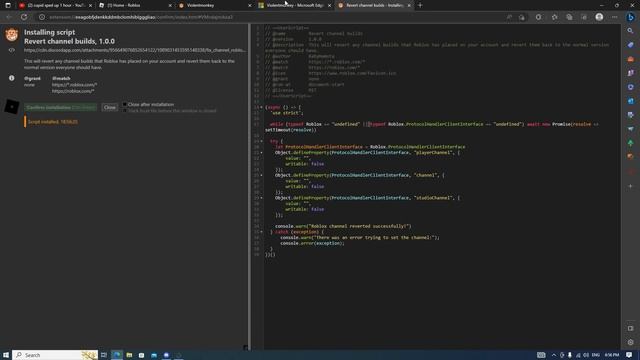Screen dimensions: 640x360
Task: Close the Home - Roblox tab
Action: (170, 5)
